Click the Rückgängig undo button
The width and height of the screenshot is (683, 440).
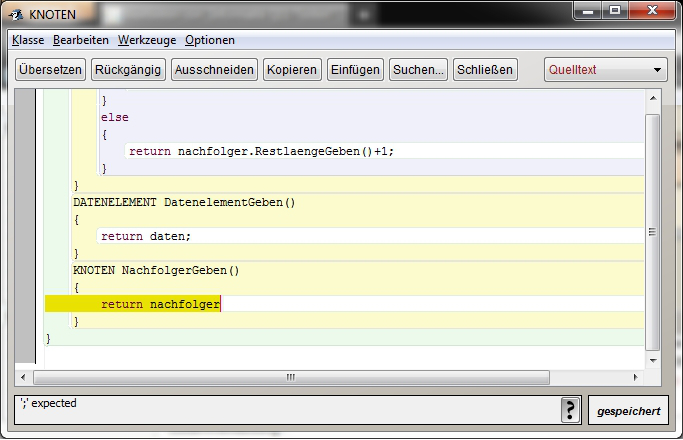click(128, 70)
